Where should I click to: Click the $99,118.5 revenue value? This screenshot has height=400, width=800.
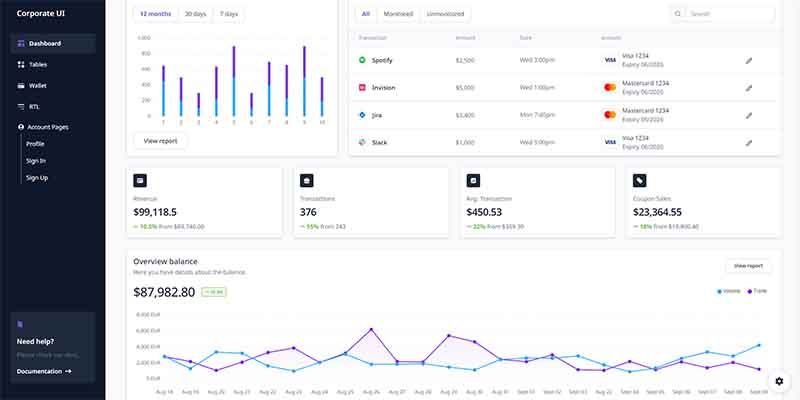point(155,212)
